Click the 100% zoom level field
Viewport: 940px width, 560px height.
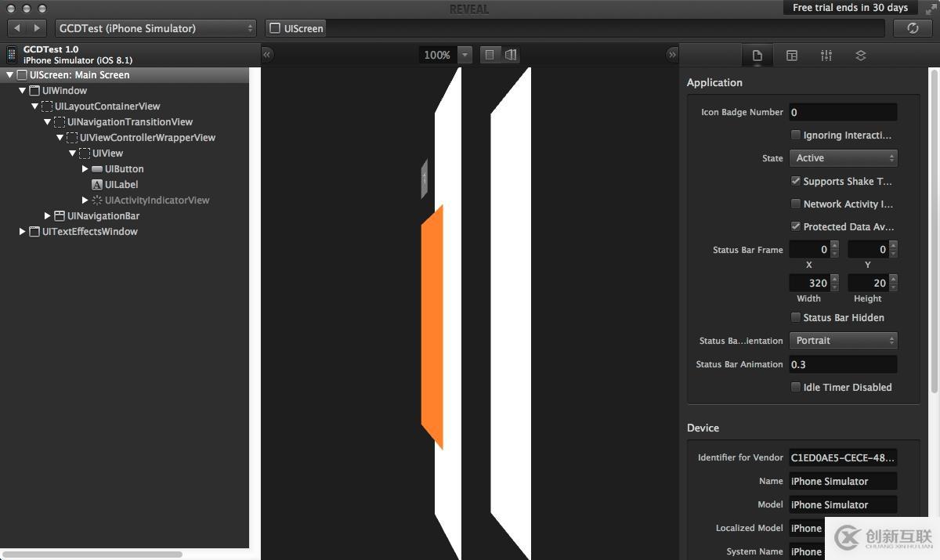(x=437, y=55)
